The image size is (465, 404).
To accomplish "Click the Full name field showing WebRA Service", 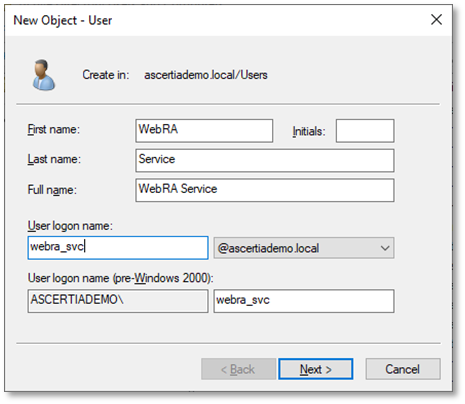I will tap(265, 190).
